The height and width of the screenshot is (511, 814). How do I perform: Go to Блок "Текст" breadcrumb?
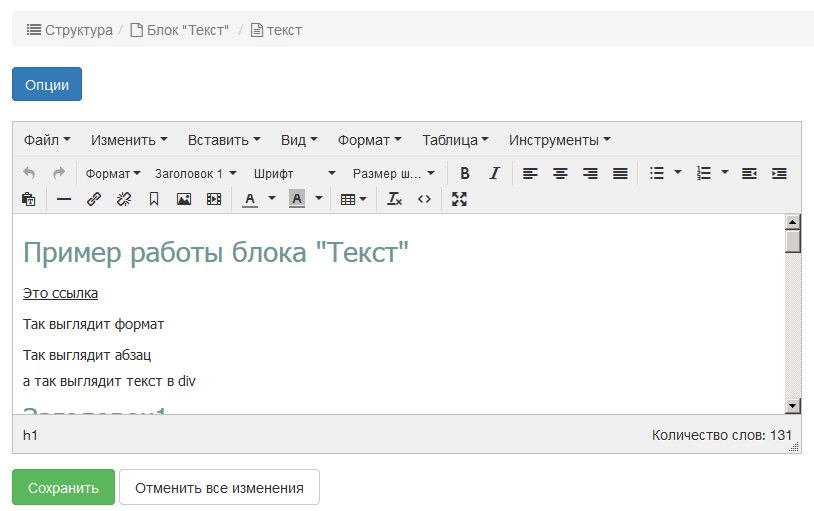(x=180, y=30)
